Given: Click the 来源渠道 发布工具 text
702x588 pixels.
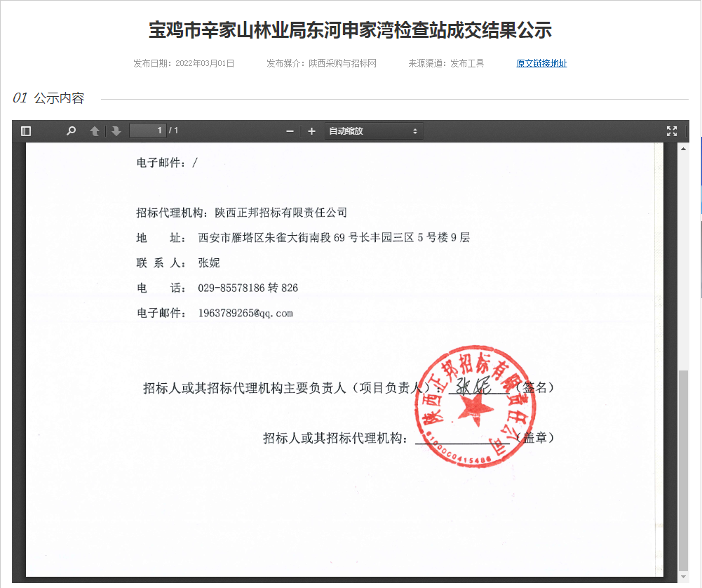Looking at the screenshot, I should pos(446,63).
